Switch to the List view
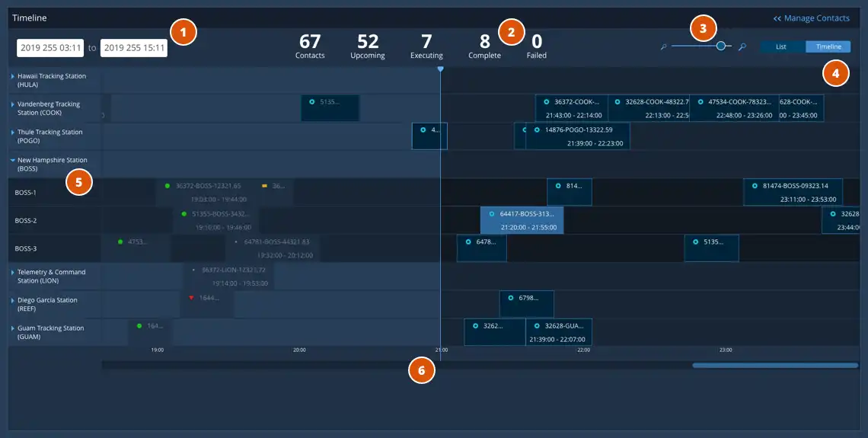The height and width of the screenshot is (438, 868). tap(781, 47)
